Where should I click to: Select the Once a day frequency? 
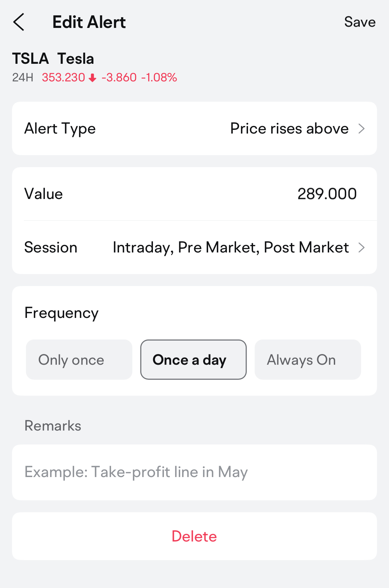click(x=194, y=359)
